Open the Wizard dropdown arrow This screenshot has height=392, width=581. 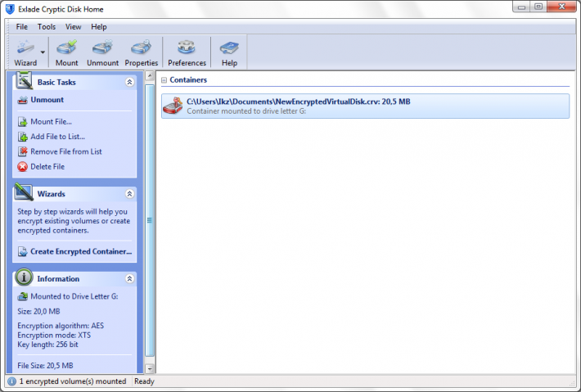43,52
